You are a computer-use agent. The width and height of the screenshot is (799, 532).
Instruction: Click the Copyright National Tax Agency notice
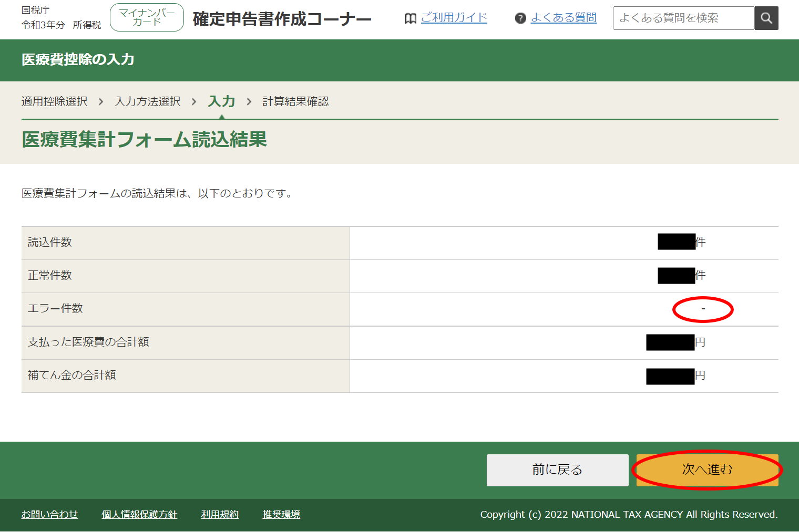[629, 515]
